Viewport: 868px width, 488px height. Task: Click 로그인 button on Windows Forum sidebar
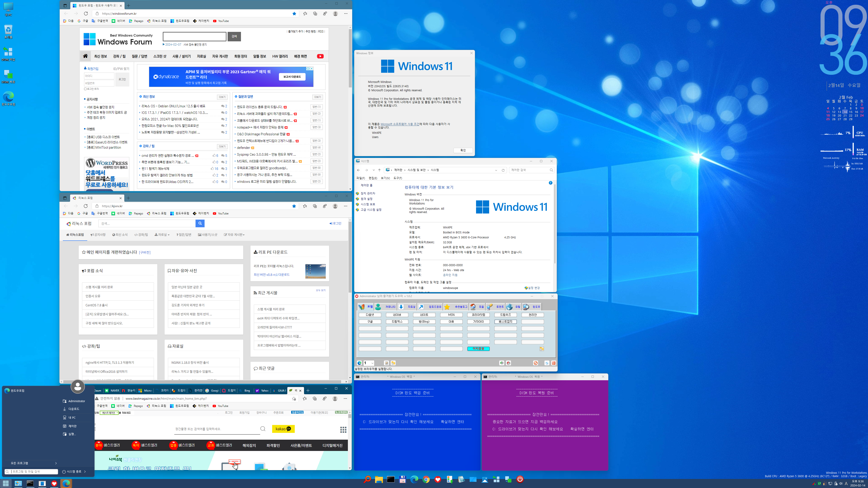tap(122, 80)
